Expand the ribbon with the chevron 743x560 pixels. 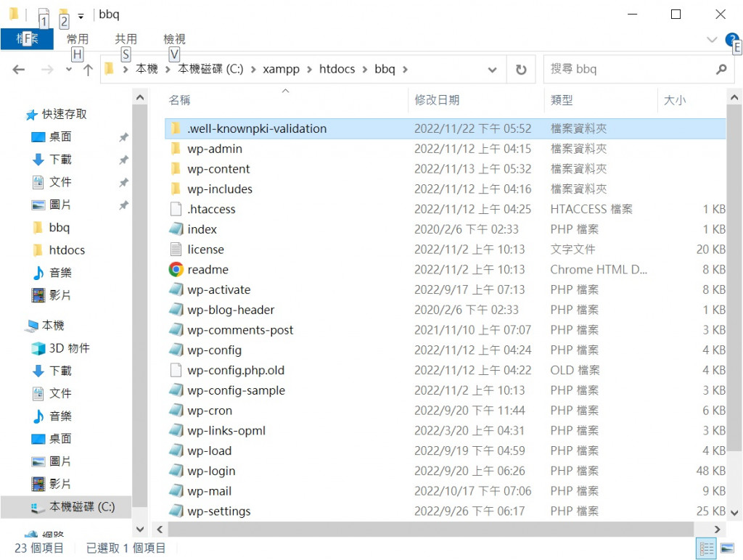coord(712,40)
